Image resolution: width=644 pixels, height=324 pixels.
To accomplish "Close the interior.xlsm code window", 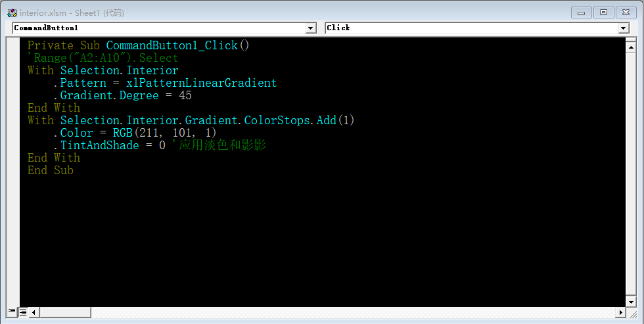I will pos(625,12).
